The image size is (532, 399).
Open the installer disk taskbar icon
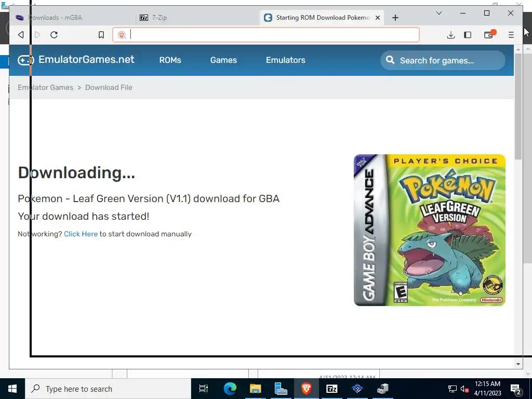point(383,389)
